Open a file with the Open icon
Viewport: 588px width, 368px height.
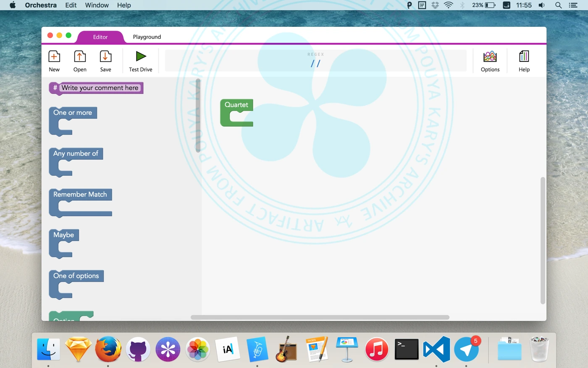point(80,57)
